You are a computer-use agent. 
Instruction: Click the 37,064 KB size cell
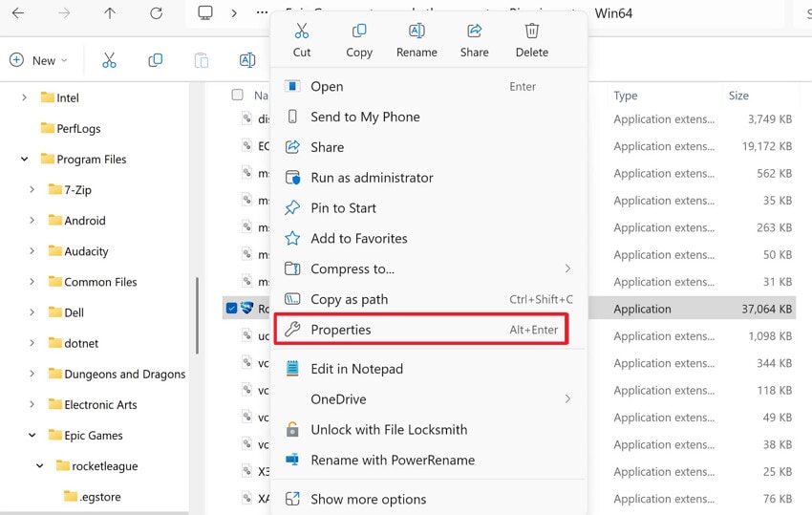pos(766,309)
